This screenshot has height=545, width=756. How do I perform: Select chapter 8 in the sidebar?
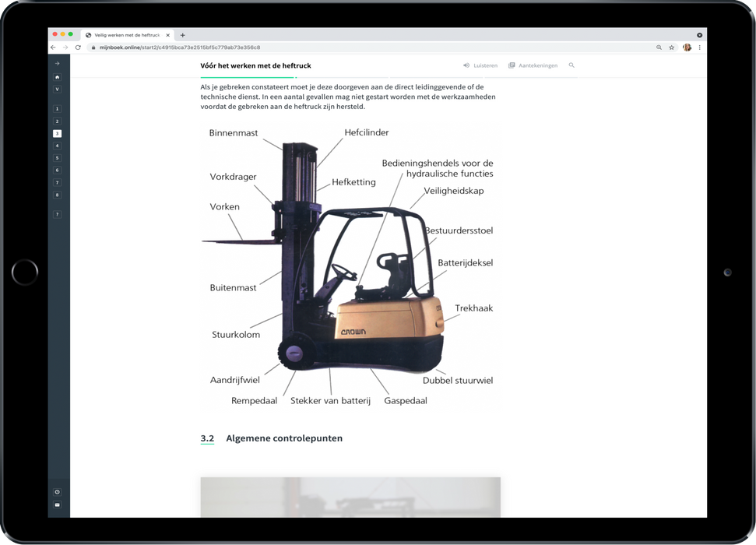click(57, 195)
